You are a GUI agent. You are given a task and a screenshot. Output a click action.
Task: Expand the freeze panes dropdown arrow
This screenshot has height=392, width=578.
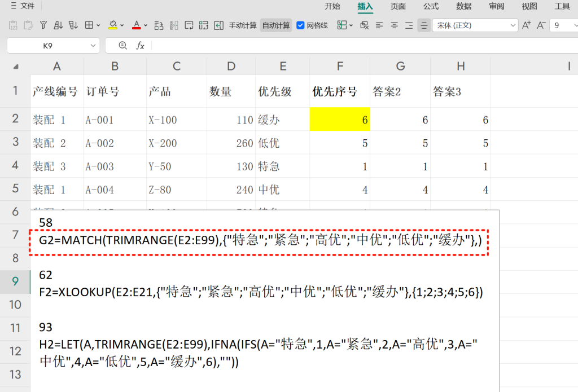pyautogui.click(x=351, y=25)
